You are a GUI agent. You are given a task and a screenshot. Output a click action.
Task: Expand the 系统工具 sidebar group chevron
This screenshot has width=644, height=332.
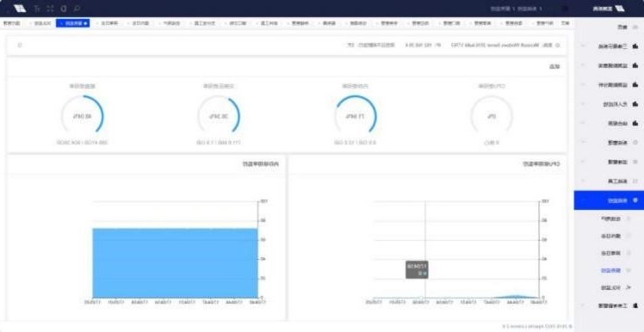583,181
